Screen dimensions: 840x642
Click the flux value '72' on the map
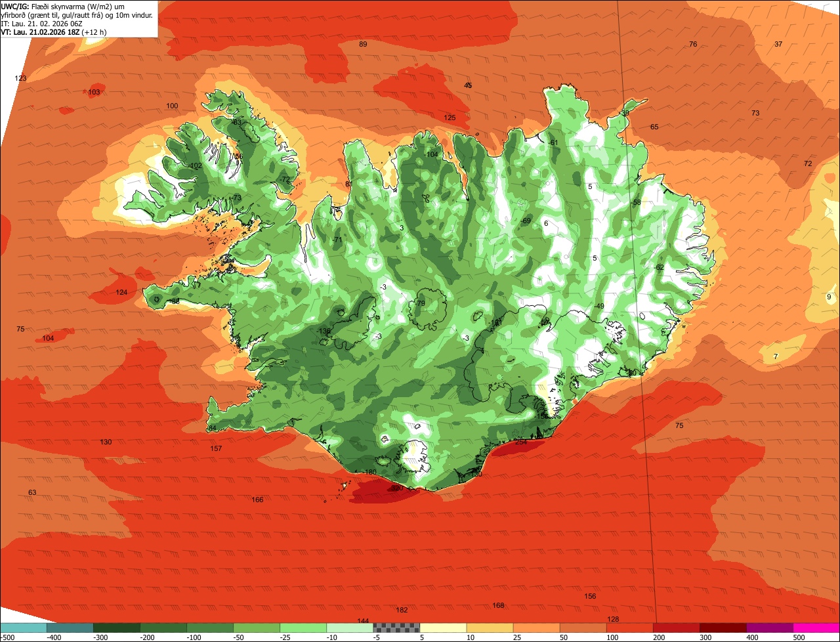(808, 163)
